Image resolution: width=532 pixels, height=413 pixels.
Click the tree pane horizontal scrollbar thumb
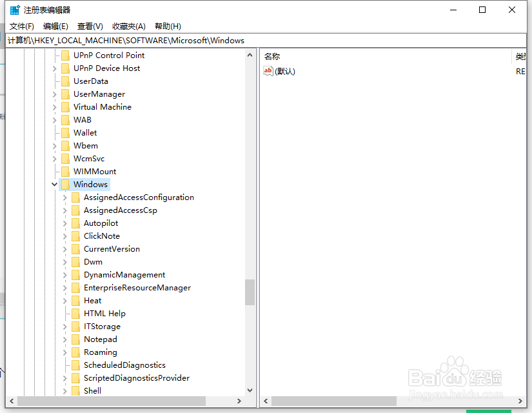(x=112, y=401)
